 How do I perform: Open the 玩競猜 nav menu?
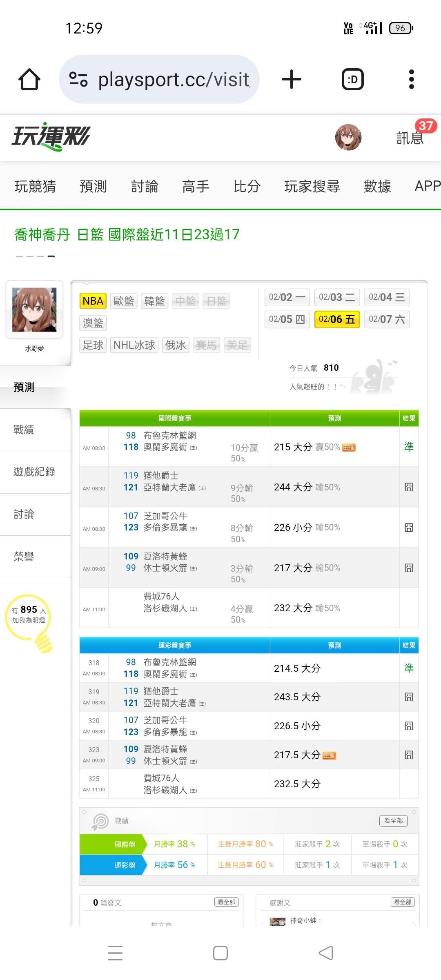(x=35, y=186)
